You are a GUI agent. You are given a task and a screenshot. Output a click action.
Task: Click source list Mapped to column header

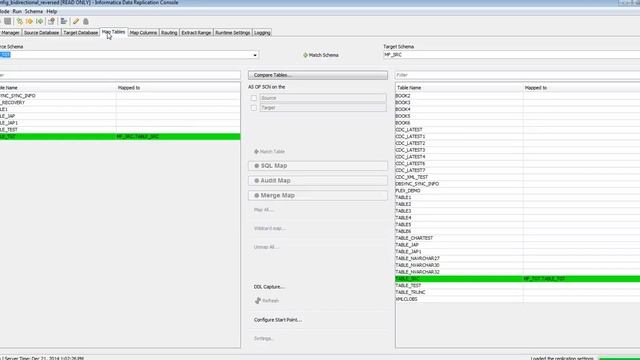(x=178, y=88)
